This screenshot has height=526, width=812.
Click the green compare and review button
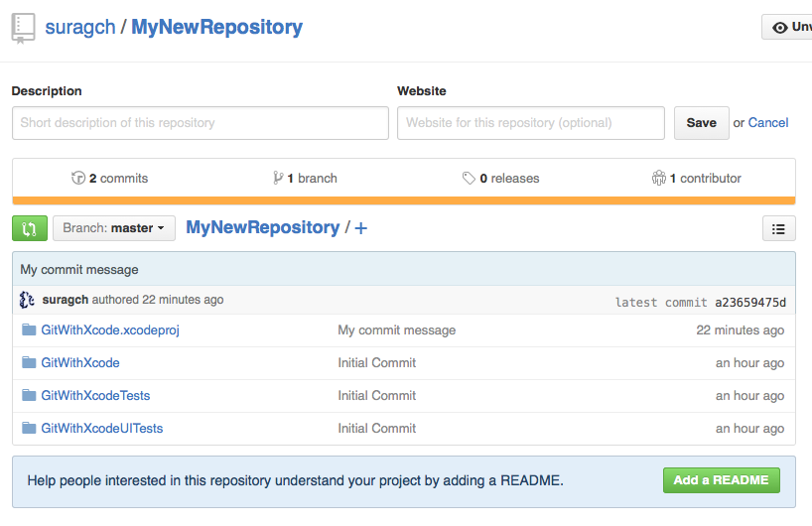click(30, 228)
